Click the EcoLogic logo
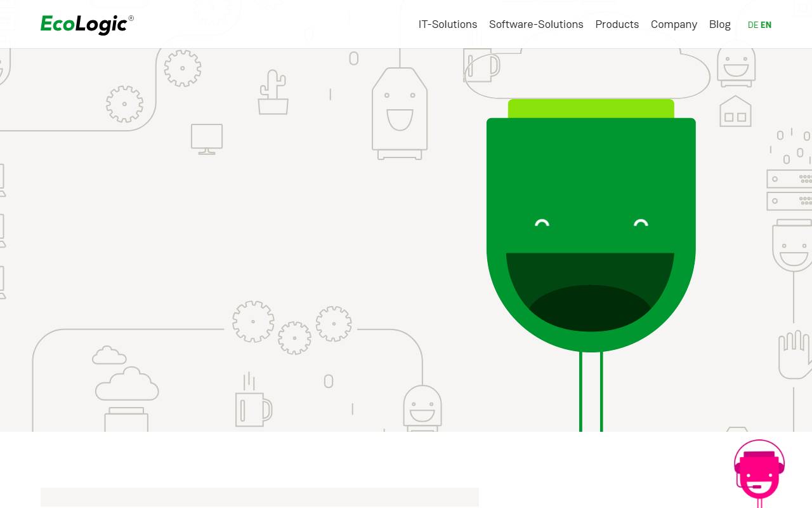This screenshot has width=812, height=508. 87,24
